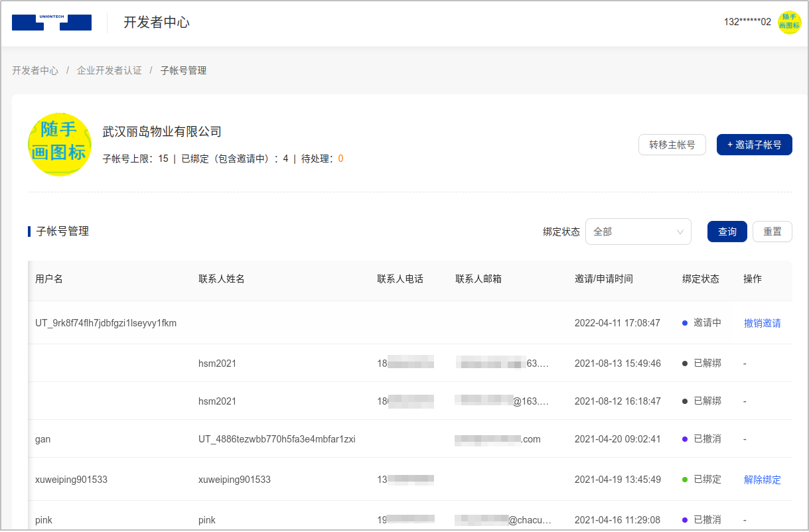Click the 邀请/申请时间 column header

coord(603,279)
